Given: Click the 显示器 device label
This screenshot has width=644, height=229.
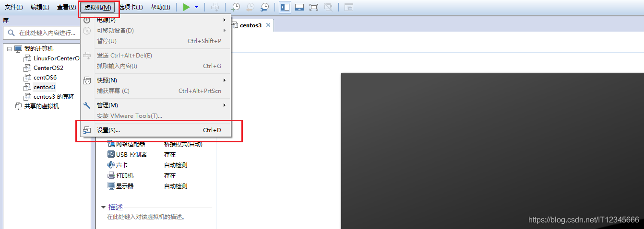Looking at the screenshot, I should click(x=125, y=186).
